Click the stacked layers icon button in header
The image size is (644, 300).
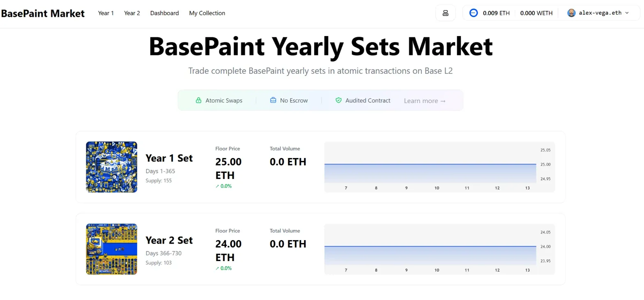[x=446, y=13]
